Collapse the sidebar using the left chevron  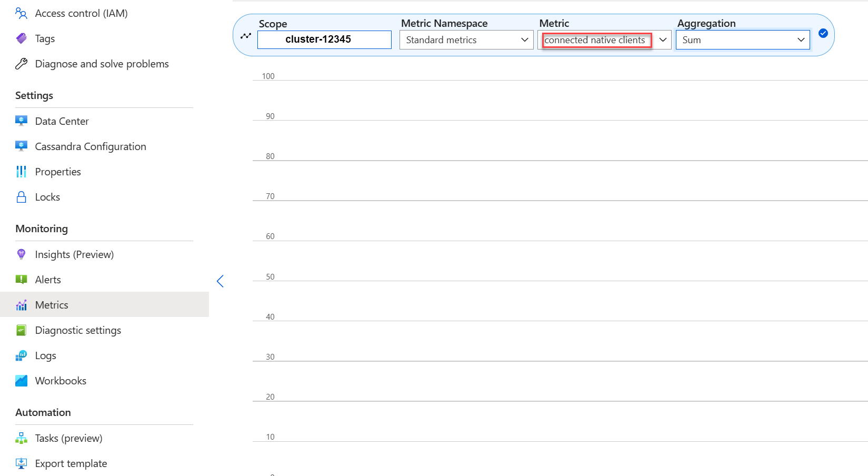click(220, 281)
